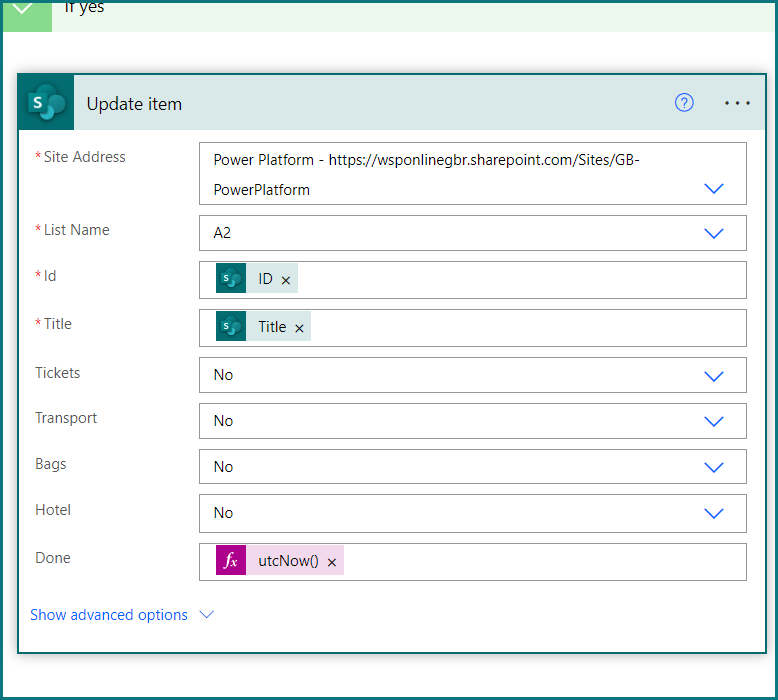
Task: Click the SharePoint icon in Update item header
Action: point(46,103)
